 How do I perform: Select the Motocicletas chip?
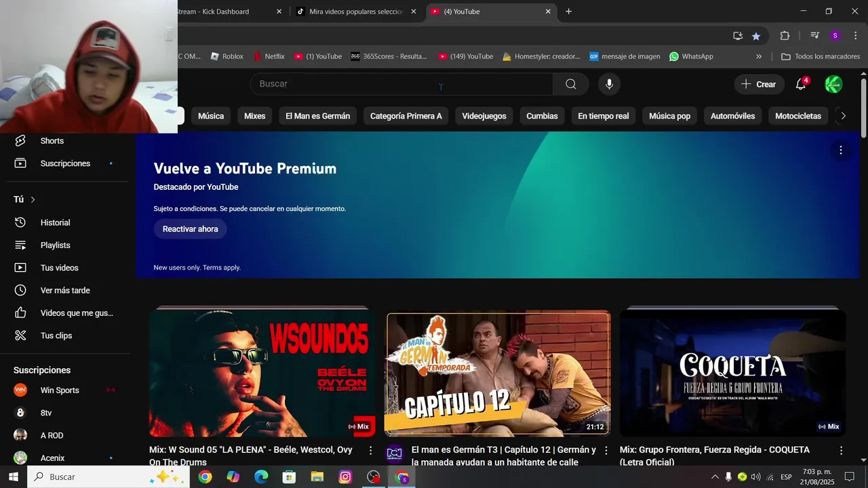coord(798,116)
